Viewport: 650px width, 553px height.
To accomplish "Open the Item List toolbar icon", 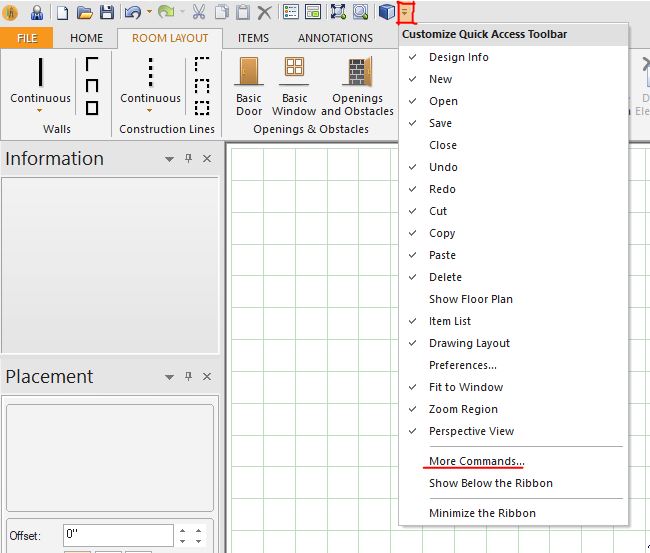I will (x=291, y=13).
